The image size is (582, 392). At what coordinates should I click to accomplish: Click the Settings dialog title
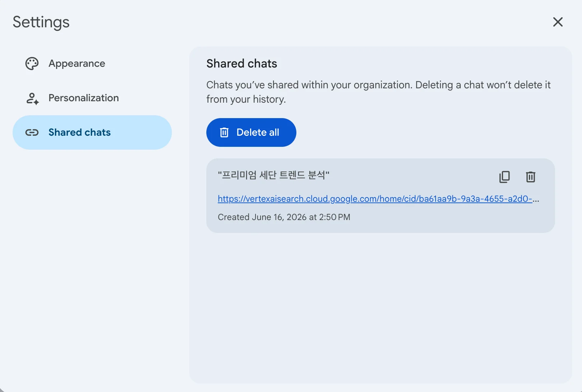point(41,22)
